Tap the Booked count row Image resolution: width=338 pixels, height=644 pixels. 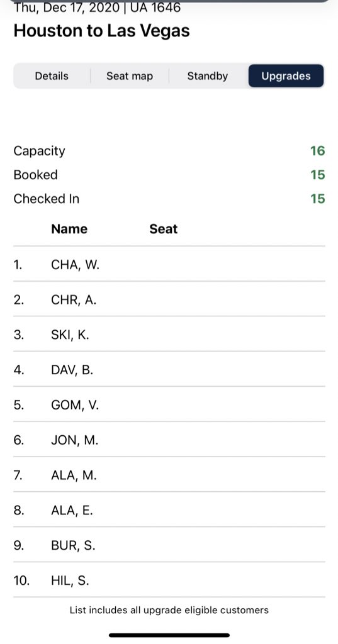tap(169, 175)
